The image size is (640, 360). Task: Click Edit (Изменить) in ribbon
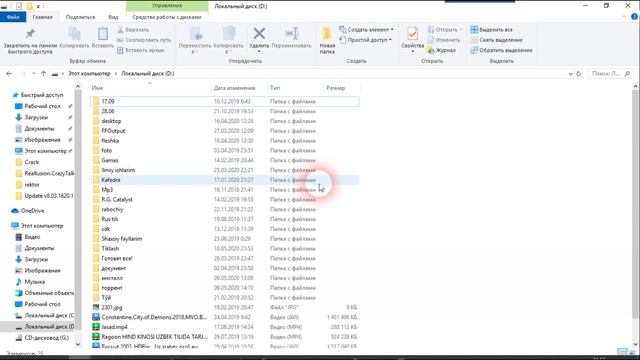click(x=444, y=40)
